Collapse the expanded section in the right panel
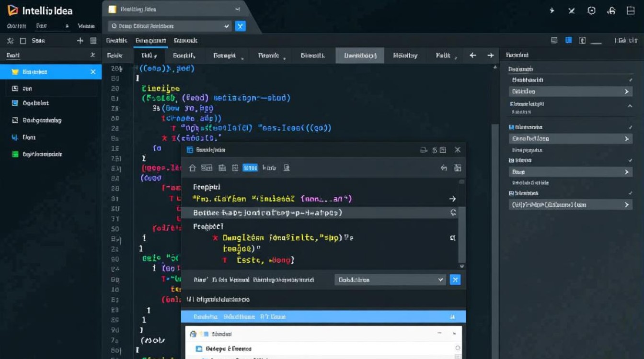Image resolution: width=644 pixels, height=359 pixels. pyautogui.click(x=628, y=105)
